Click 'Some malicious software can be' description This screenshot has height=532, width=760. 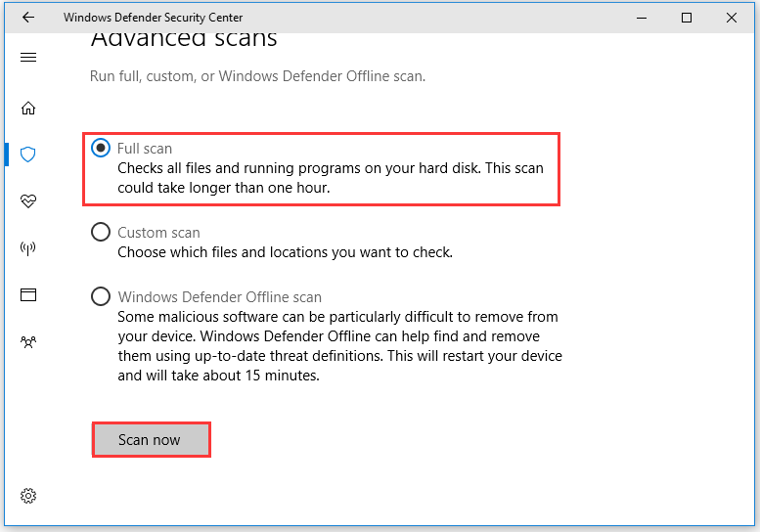339,346
